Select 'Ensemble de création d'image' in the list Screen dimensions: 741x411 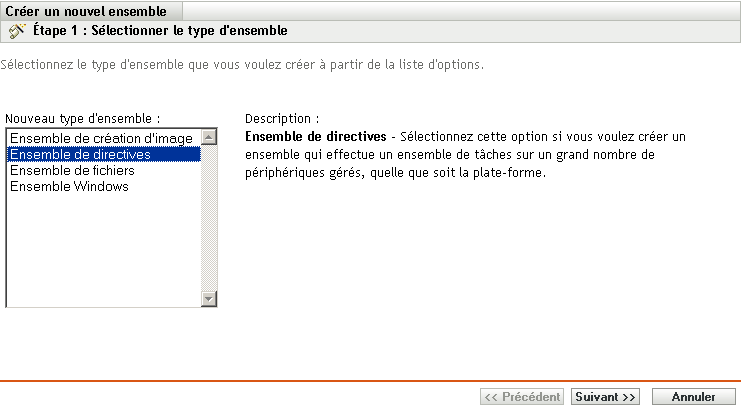[100, 138]
